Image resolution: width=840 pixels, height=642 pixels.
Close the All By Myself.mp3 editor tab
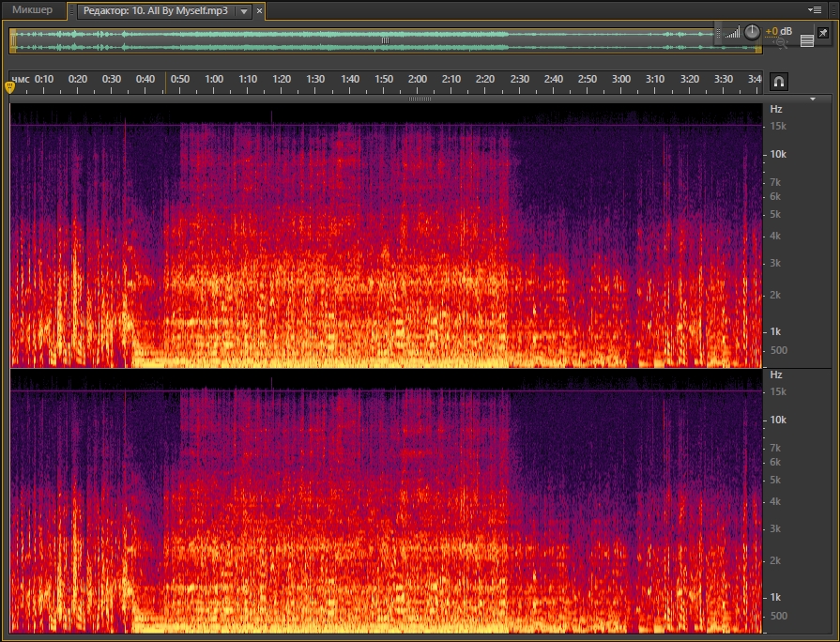click(260, 11)
